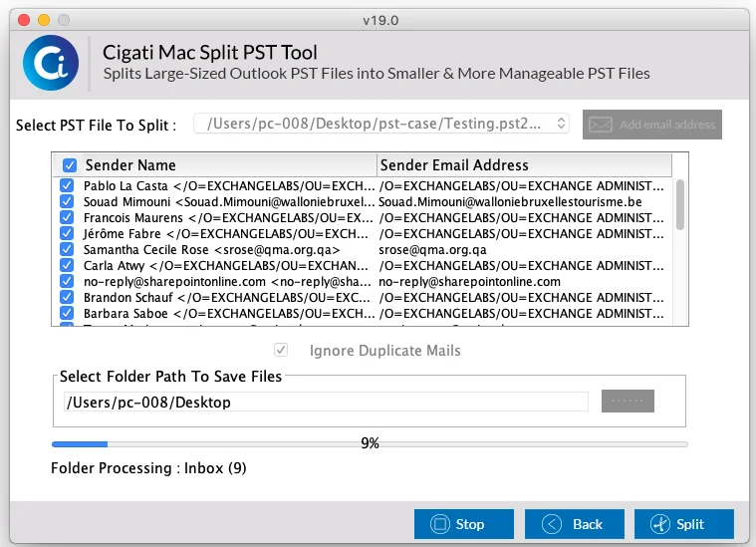Uncheck Pablo La Casta row checkbox

(67, 185)
